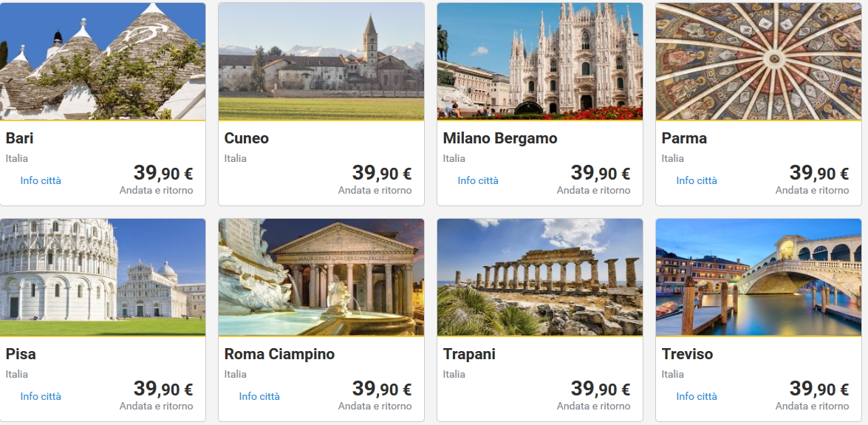The width and height of the screenshot is (868, 425).
Task: Select the Milano Bergamo cathedral image
Action: coord(540,61)
